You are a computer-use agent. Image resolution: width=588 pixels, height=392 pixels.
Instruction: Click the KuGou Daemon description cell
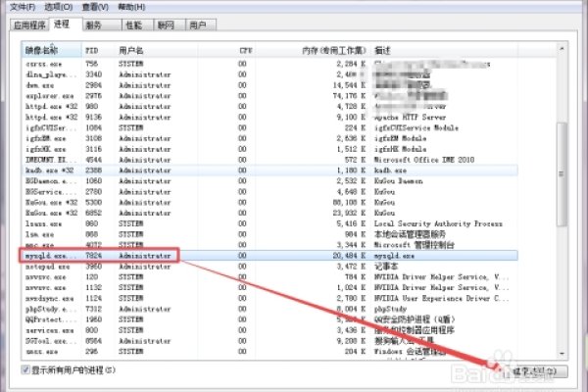click(398, 180)
